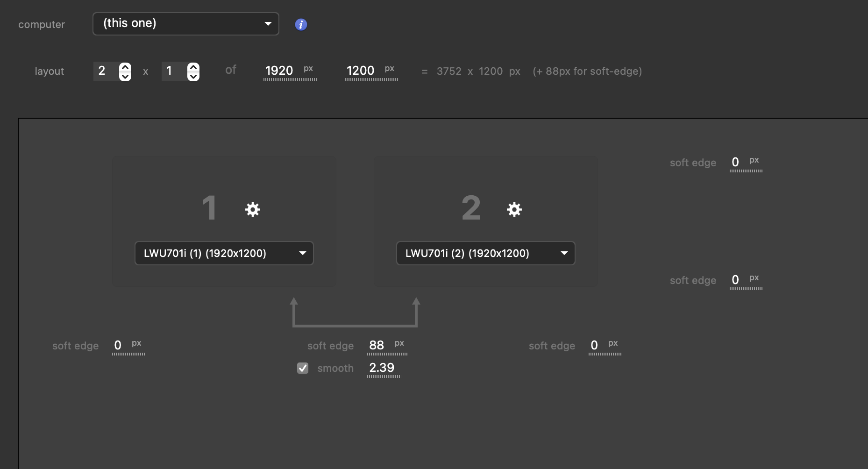The image size is (868, 469).
Task: Decrease layout columns with down stepper arrow
Action: click(125, 76)
